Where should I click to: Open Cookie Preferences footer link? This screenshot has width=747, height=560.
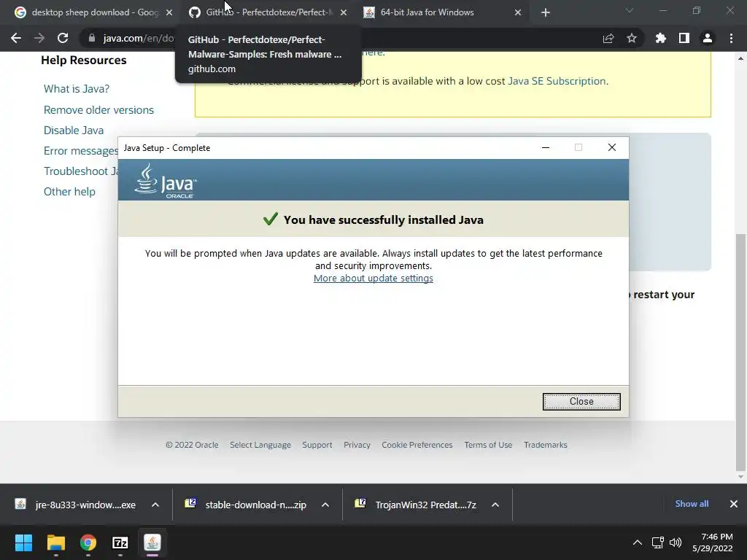(x=417, y=445)
